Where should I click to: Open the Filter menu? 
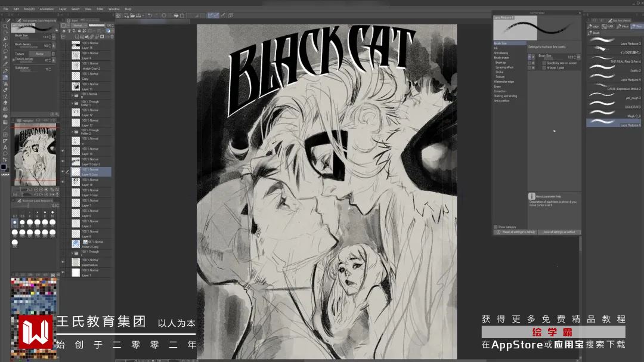point(100,8)
